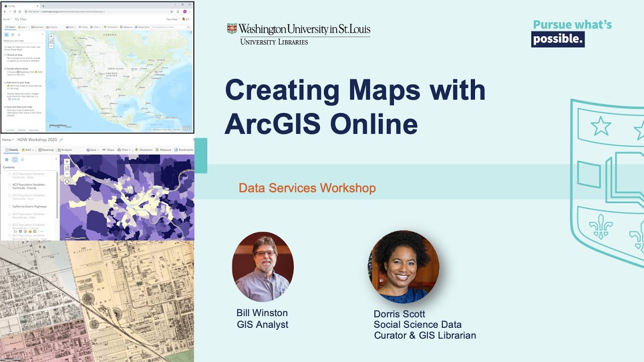Viewport: 644px width, 362px height.
Task: Open More Options dots under Boundaries - County
Action: click(42, 231)
